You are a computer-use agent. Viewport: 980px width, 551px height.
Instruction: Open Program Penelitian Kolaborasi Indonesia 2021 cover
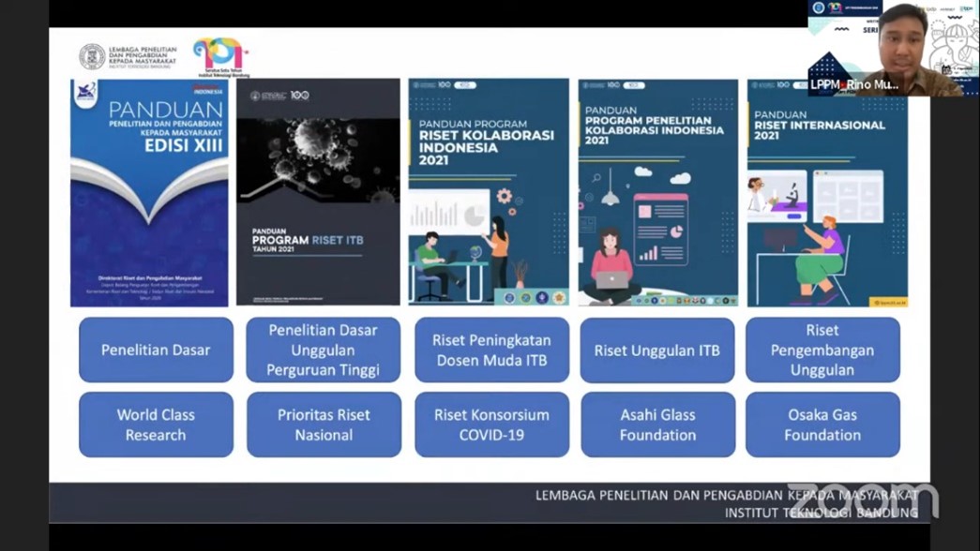point(657,192)
